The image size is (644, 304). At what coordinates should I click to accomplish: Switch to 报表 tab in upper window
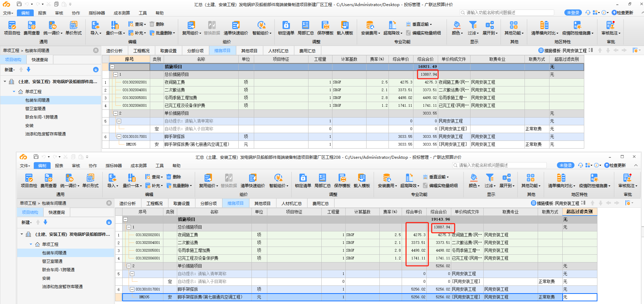(x=42, y=13)
